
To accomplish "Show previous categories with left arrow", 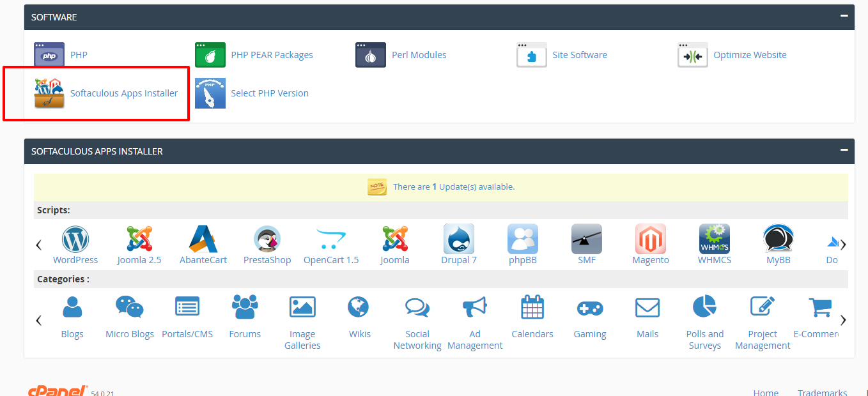I will coord(39,320).
